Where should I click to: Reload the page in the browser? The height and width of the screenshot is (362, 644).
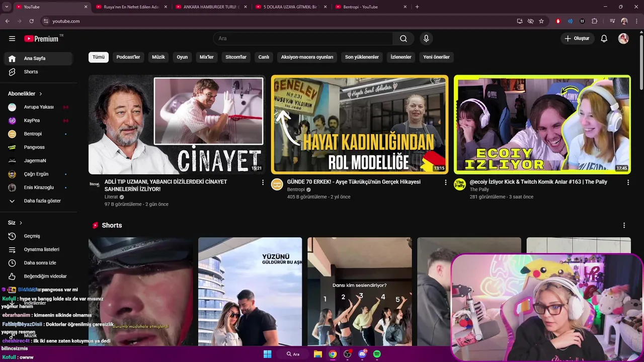point(31,21)
